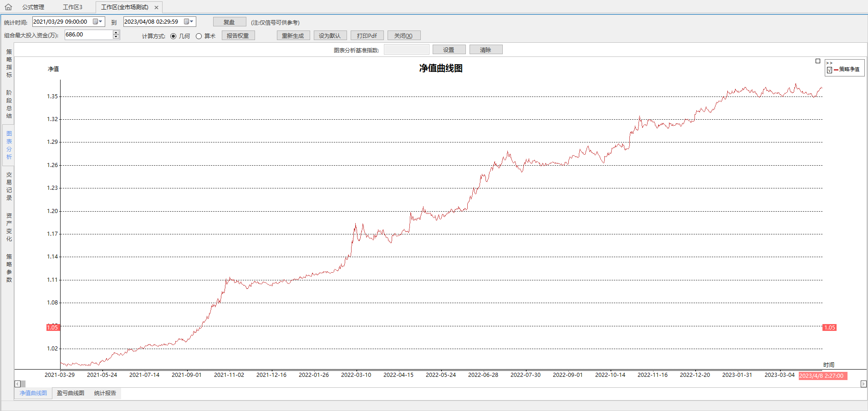Open the 盈亏曲线图 bottom tab

click(x=71, y=393)
